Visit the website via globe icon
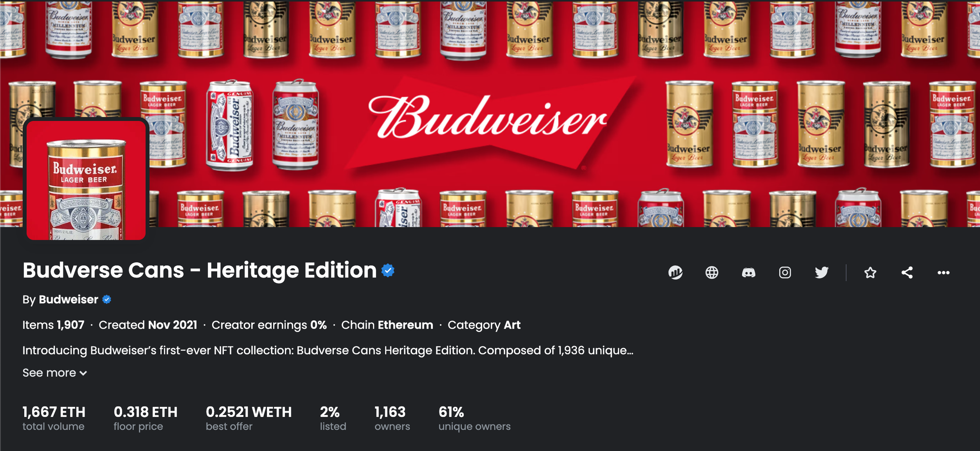Viewport: 980px width, 451px height. [x=712, y=272]
